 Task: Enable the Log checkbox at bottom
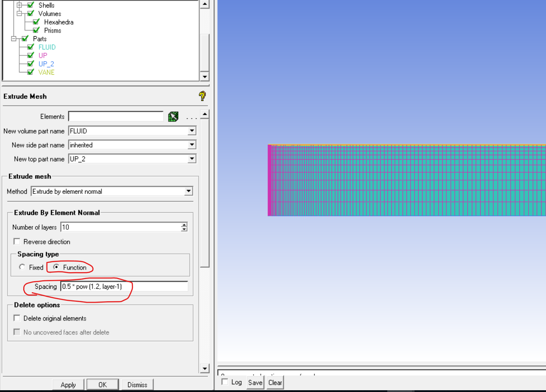click(x=224, y=382)
